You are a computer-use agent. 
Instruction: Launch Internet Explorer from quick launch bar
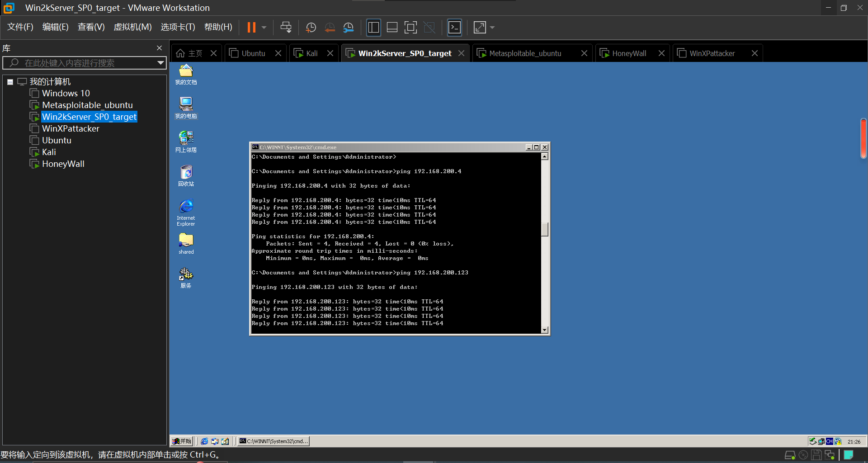(204, 441)
